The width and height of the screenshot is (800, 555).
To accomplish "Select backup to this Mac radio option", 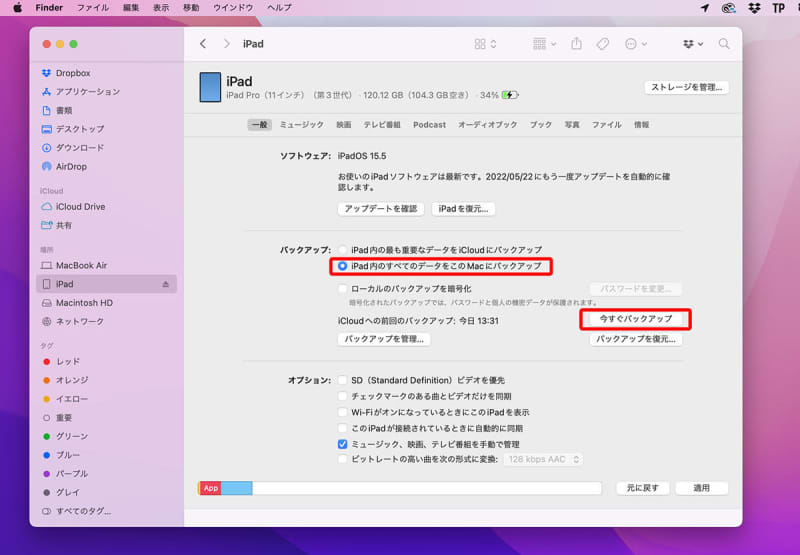I will 342,266.
